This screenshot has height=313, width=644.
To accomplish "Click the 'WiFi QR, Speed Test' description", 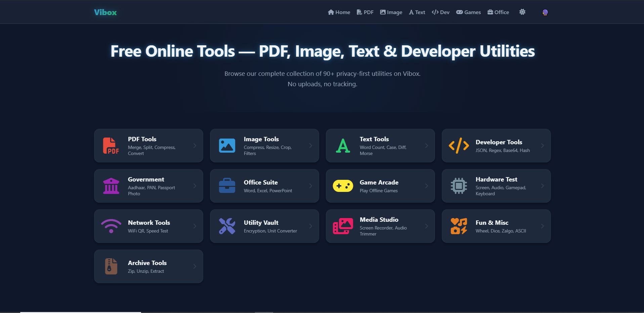I will 148,231.
